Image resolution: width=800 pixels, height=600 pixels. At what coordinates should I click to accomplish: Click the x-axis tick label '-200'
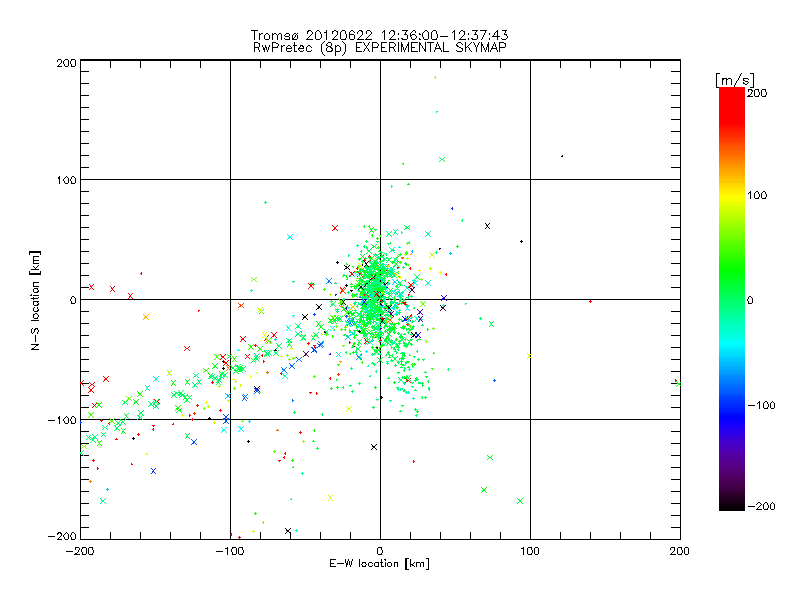click(x=80, y=551)
